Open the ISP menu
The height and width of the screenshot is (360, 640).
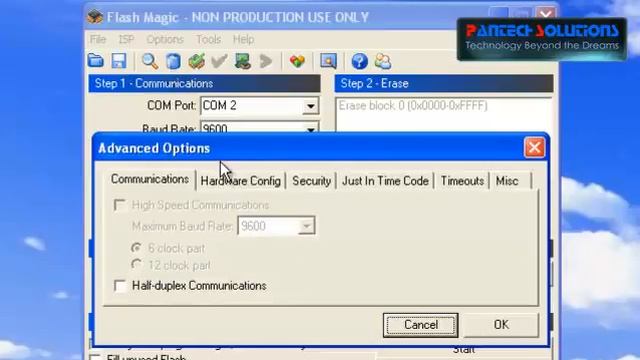tap(126, 39)
